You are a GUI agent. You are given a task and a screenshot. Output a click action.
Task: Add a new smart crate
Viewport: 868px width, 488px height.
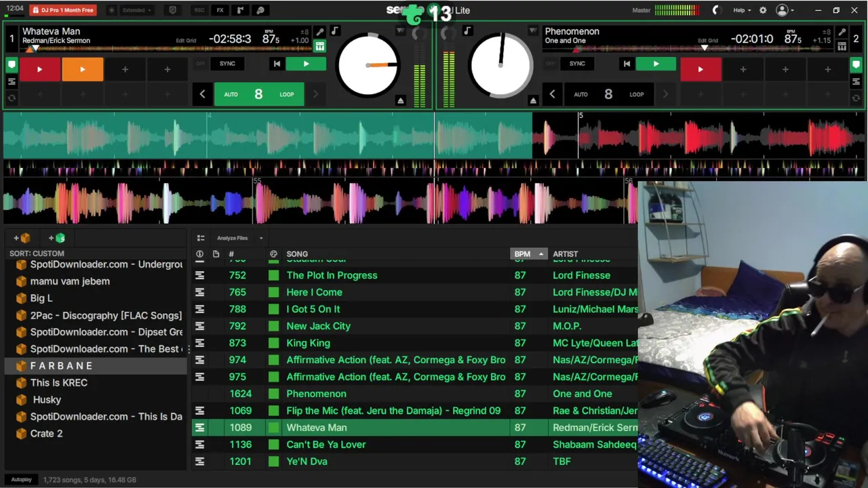click(x=57, y=238)
